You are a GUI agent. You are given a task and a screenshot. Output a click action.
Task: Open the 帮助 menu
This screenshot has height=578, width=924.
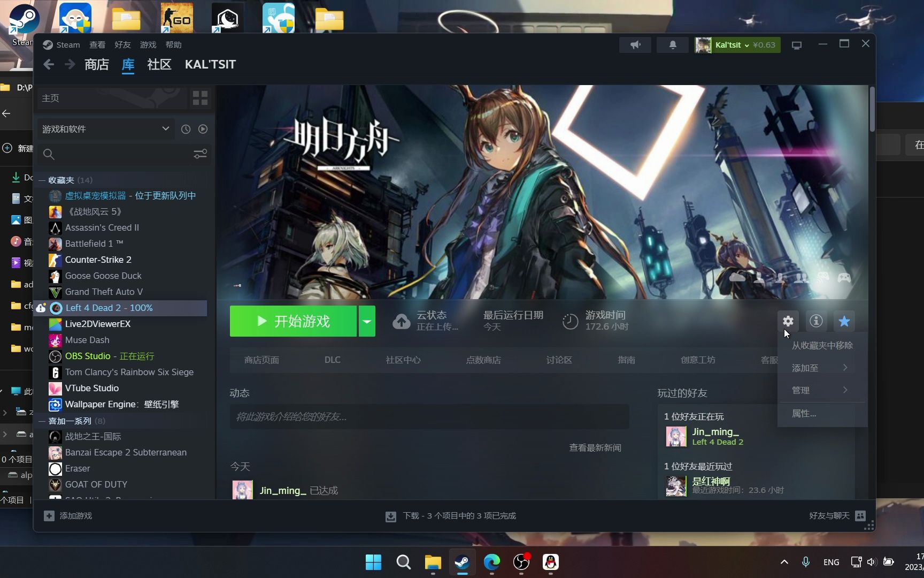tap(173, 45)
